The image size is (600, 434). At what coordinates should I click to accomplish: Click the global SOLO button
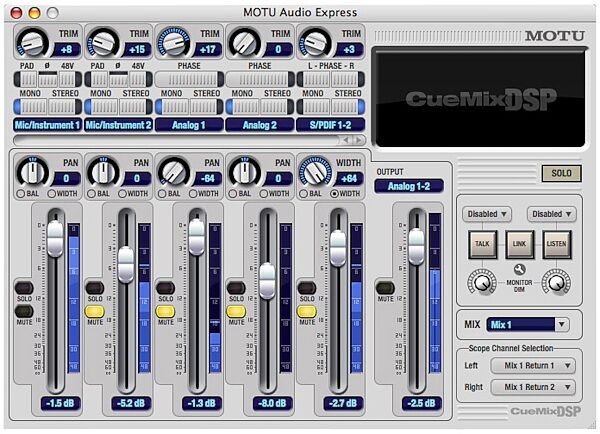coord(561,173)
